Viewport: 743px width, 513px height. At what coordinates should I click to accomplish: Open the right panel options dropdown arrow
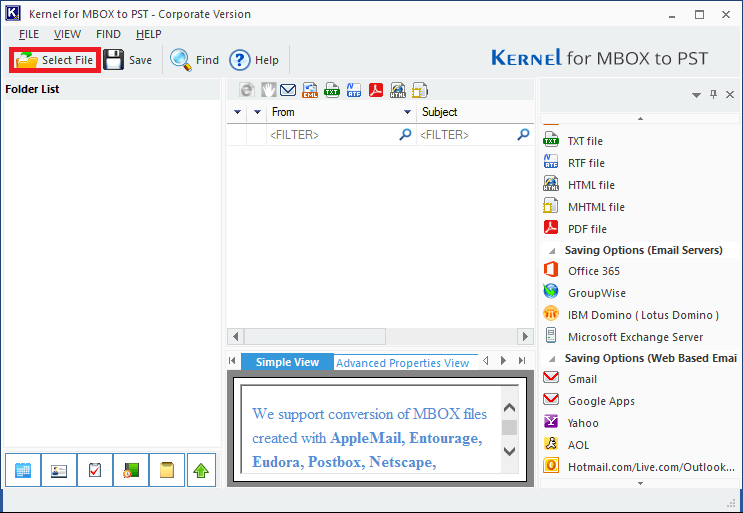pos(696,95)
